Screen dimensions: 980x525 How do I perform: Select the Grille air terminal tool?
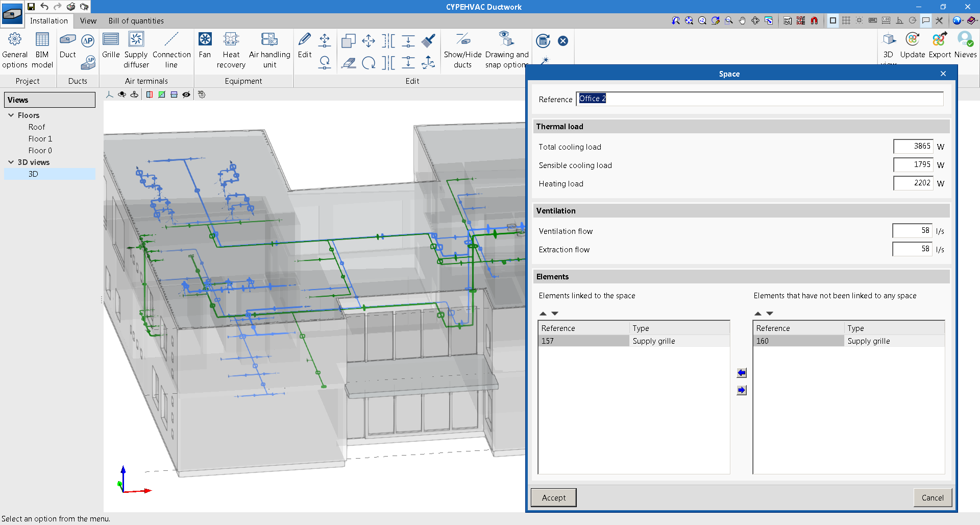tap(111, 45)
